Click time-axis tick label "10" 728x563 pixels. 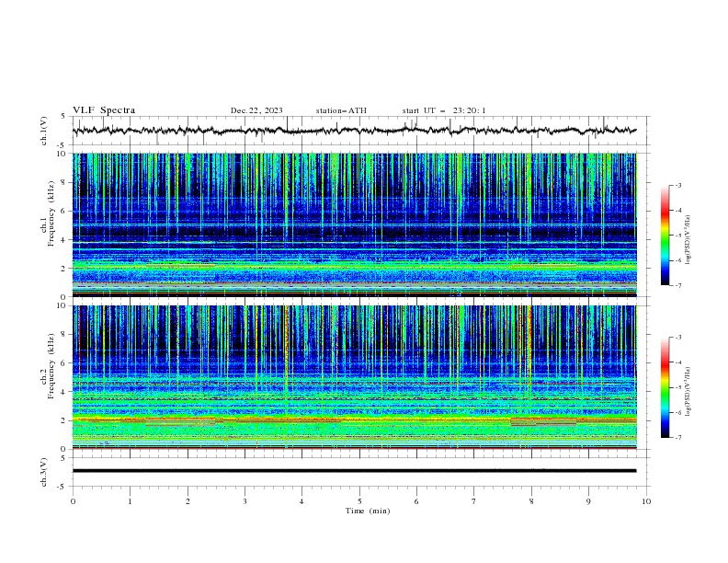(646, 501)
